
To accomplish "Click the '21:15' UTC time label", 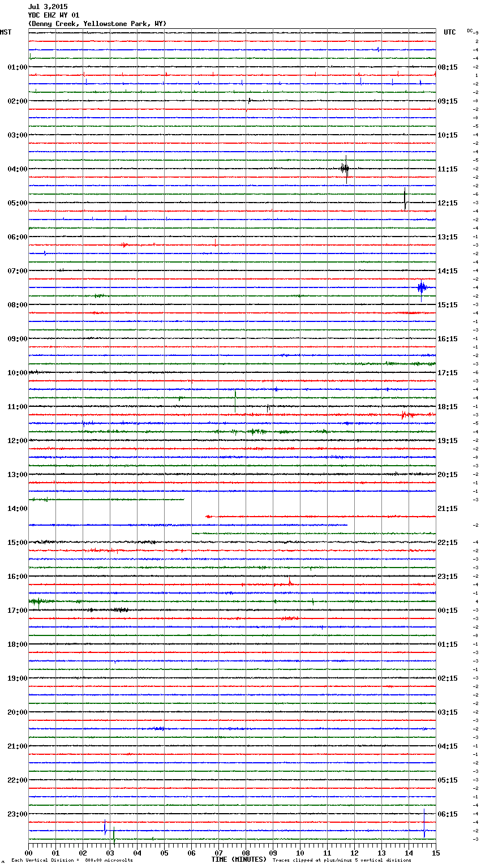I will click(448, 509).
